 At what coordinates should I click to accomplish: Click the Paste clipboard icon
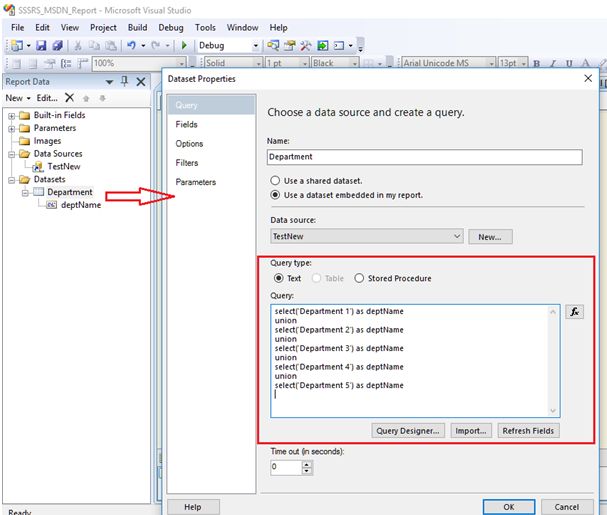click(x=111, y=46)
